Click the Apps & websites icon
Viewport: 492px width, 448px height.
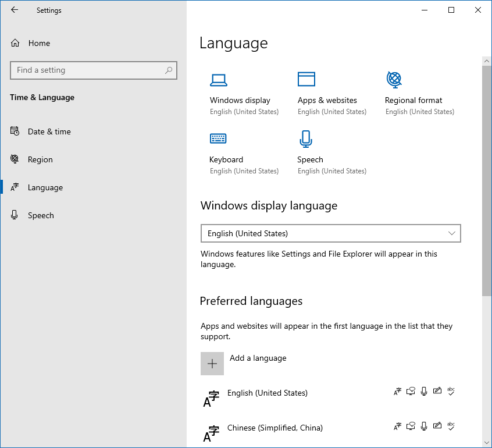point(306,79)
